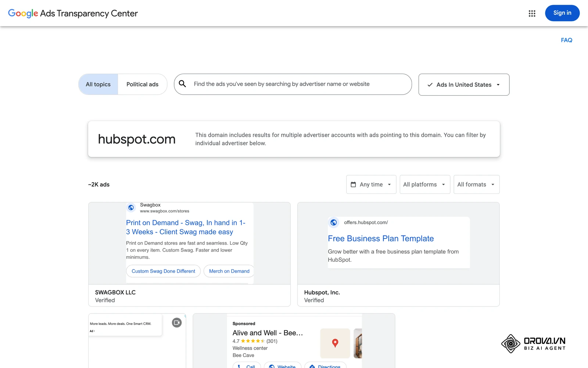Open Free Business Plan Template ad headline
This screenshot has width=588, height=368.
tap(381, 238)
